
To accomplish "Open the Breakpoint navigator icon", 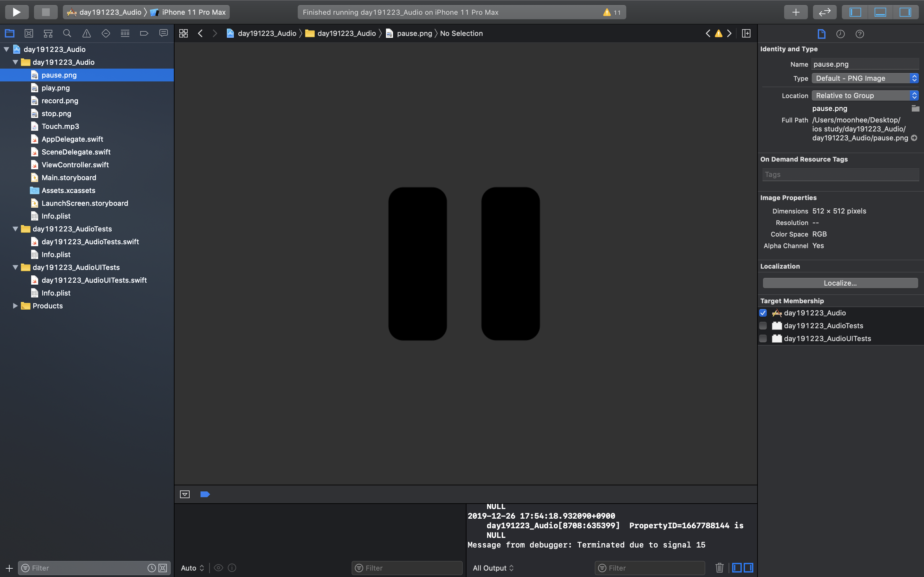I will coord(144,34).
